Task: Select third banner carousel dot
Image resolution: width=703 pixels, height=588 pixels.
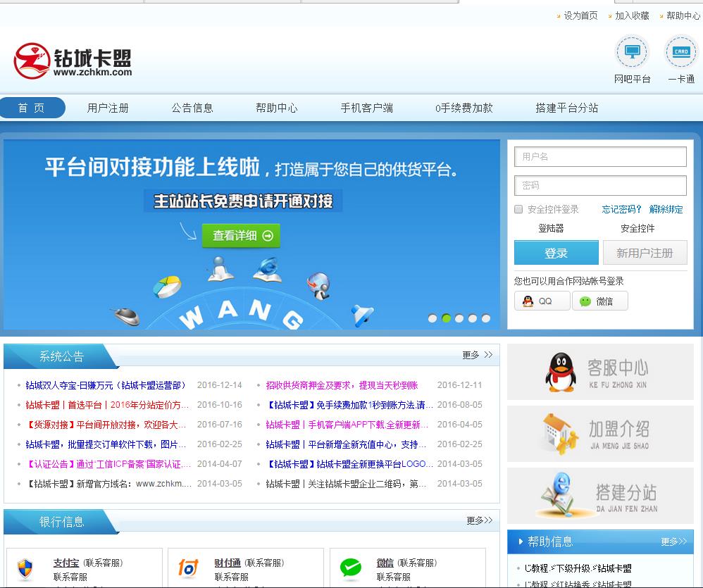Action: point(459,318)
